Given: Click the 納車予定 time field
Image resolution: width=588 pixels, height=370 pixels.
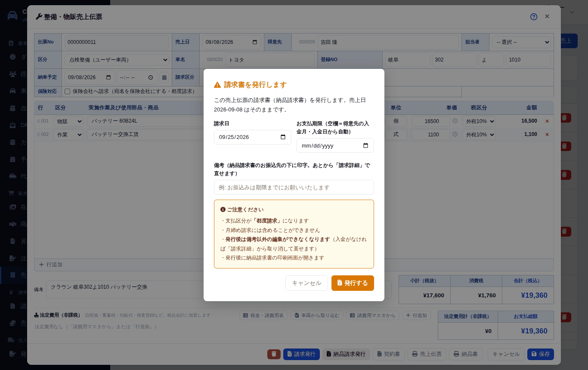Looking at the screenshot, I should tap(137, 77).
